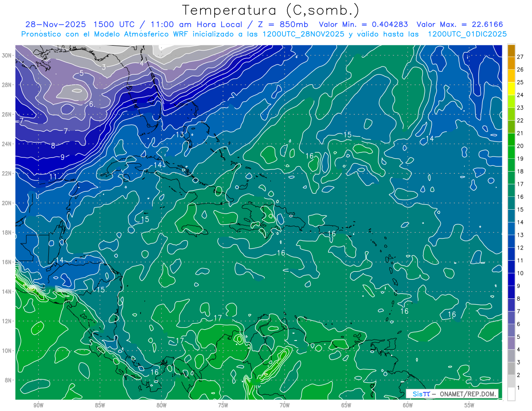
Task: Click '11:00 am Hora Local' in the header
Action: 197,24
